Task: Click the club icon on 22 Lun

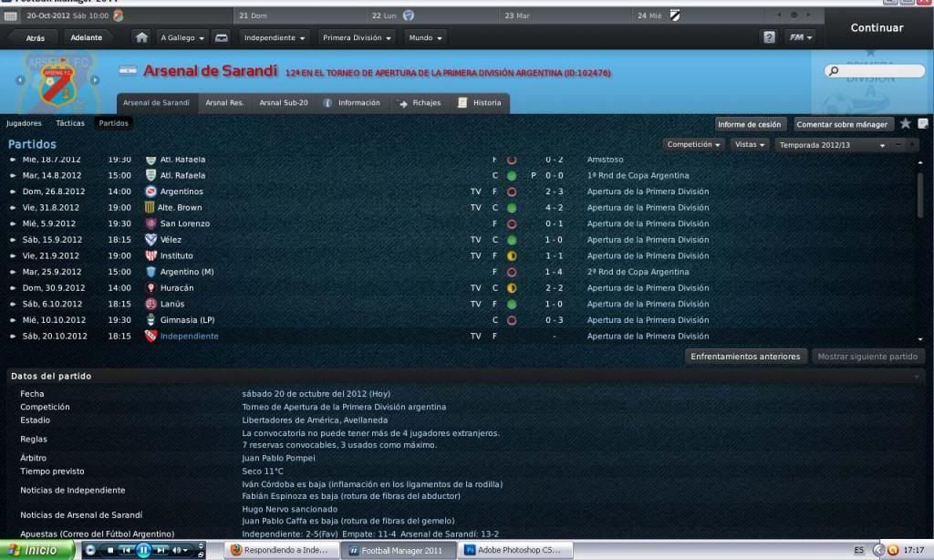Action: tap(408, 16)
